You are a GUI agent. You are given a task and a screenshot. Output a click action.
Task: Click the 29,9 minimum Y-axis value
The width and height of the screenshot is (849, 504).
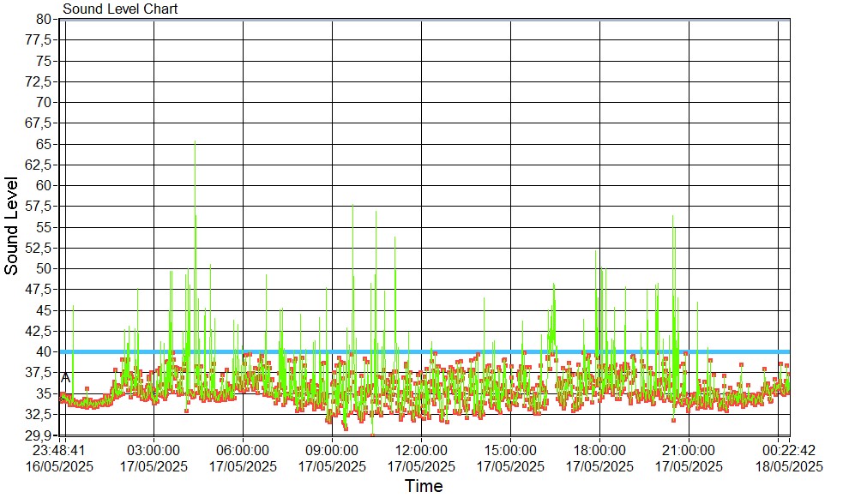(x=40, y=435)
